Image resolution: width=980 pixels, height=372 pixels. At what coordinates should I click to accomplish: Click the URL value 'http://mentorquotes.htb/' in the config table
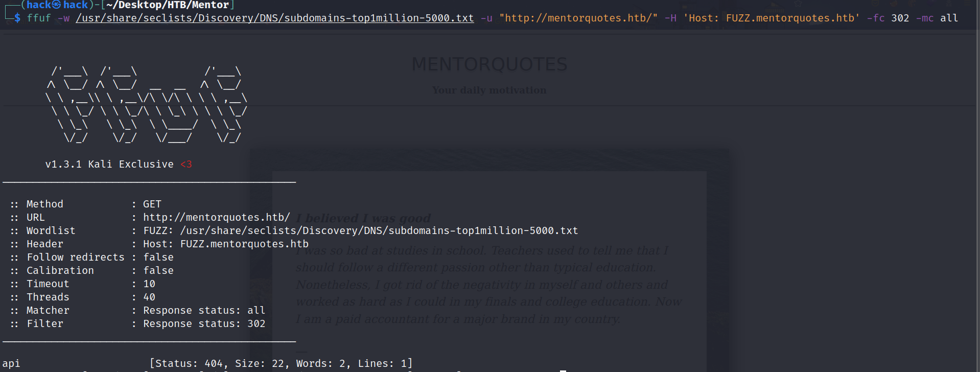tap(217, 217)
